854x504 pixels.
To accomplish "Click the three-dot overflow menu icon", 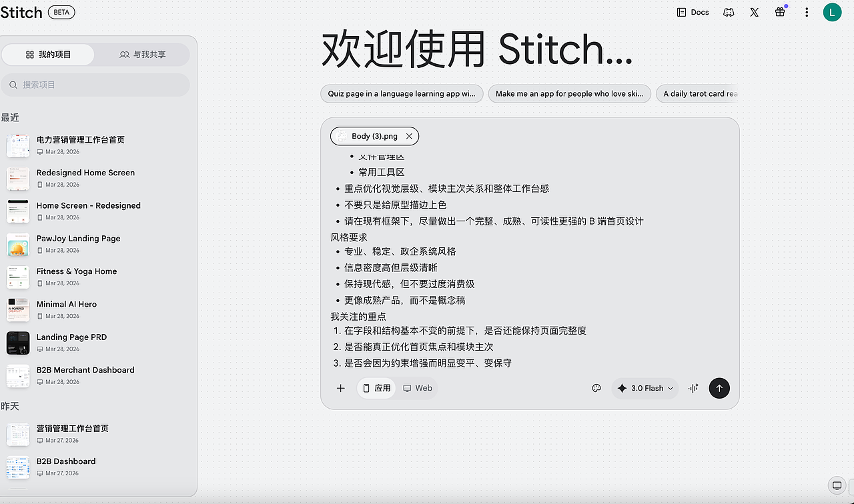I will (x=807, y=12).
